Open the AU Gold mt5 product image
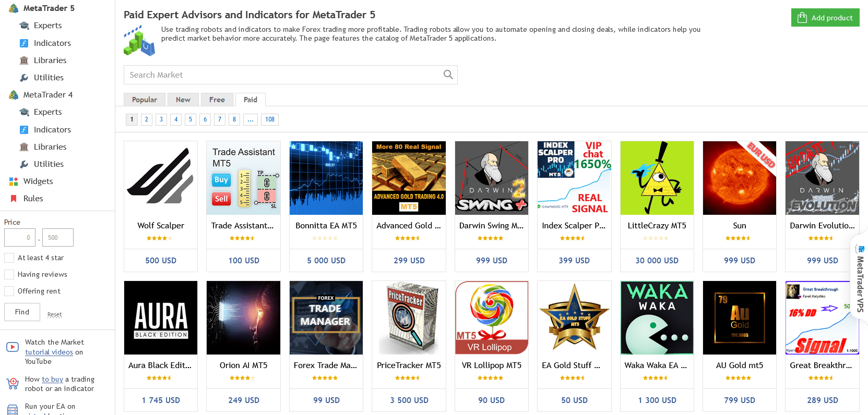This screenshot has width=868, height=415. [x=740, y=318]
